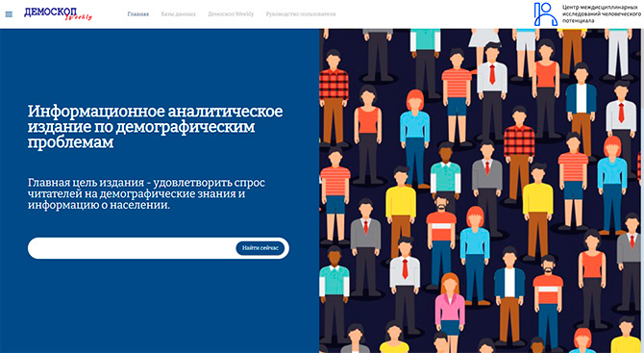Screen dimensions: 644x353
Task: Go to the Главная menu item
Action: tap(138, 14)
